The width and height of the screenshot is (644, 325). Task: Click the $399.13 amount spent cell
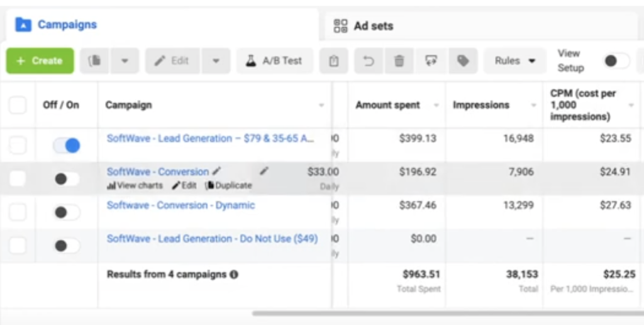[x=418, y=139]
